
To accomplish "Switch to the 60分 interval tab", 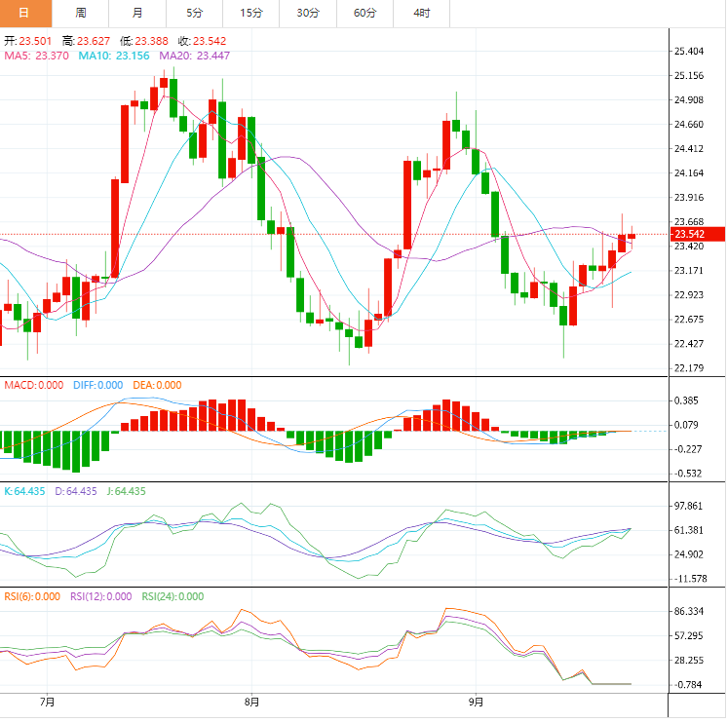I will [x=364, y=13].
